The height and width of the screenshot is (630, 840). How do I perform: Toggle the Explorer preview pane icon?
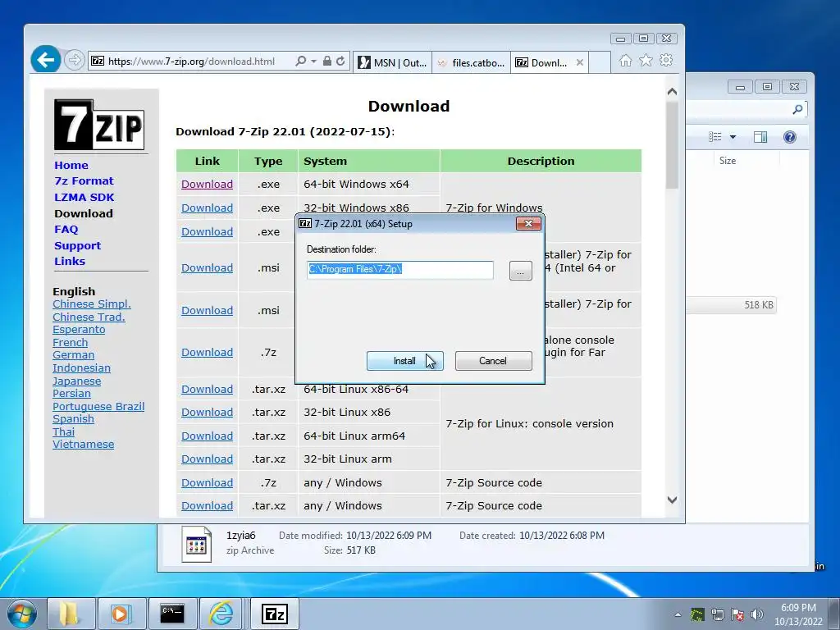tap(760, 137)
